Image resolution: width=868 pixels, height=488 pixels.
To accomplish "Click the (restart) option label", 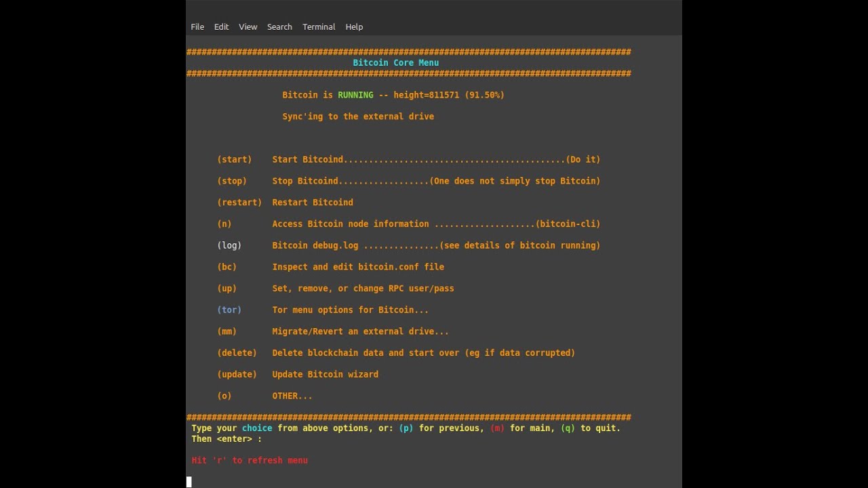I will [x=239, y=203].
